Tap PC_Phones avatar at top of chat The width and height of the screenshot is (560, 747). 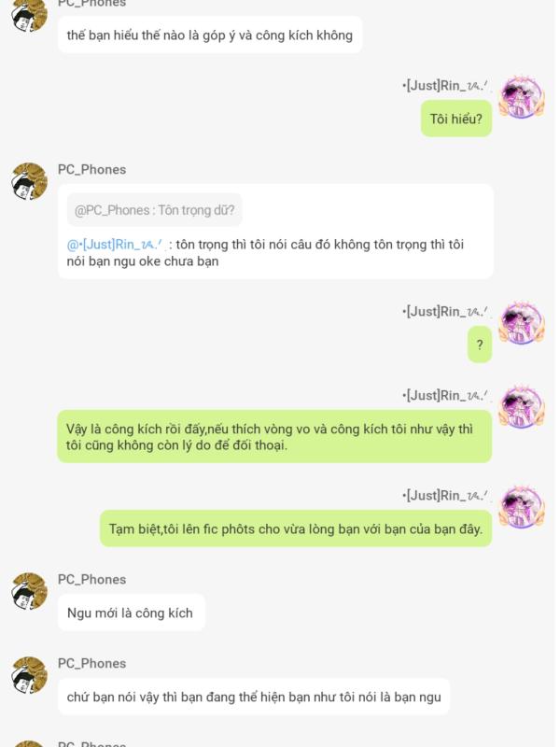tap(30, 14)
